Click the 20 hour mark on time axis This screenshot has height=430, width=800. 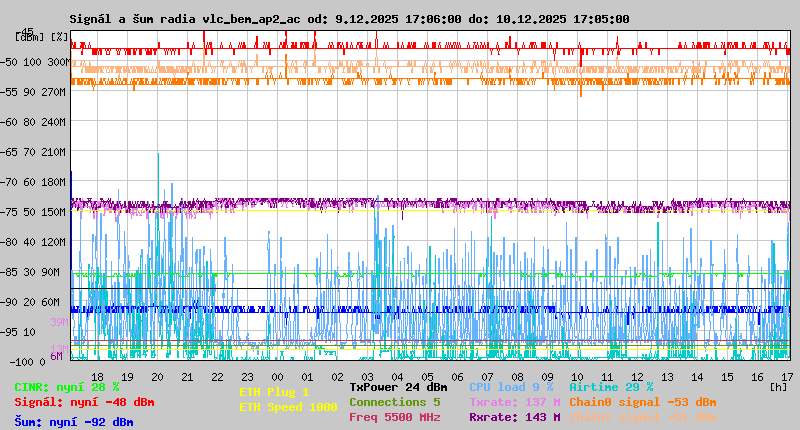157,376
